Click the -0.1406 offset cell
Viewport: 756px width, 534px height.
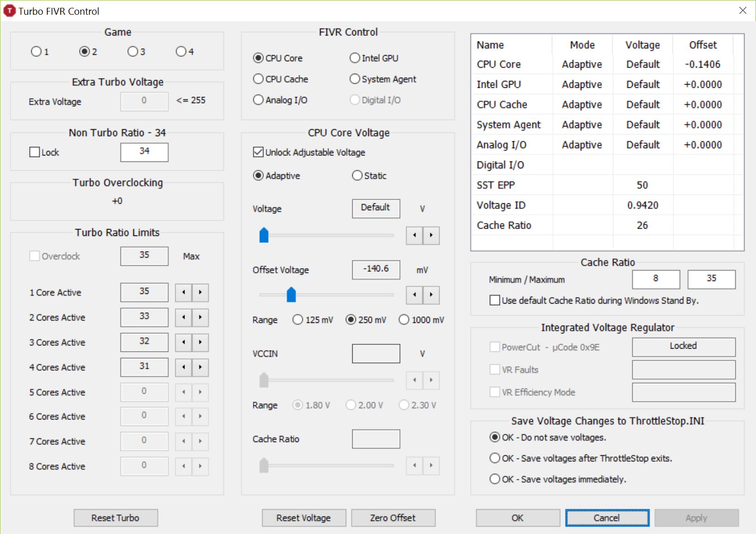click(703, 64)
